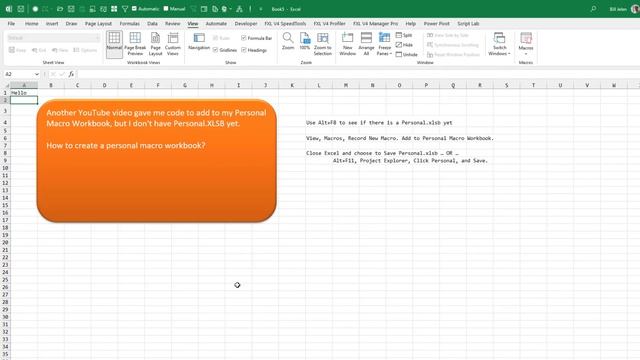This screenshot has height=360, width=640.
Task: Switch to the Insert tab
Action: click(x=52, y=24)
